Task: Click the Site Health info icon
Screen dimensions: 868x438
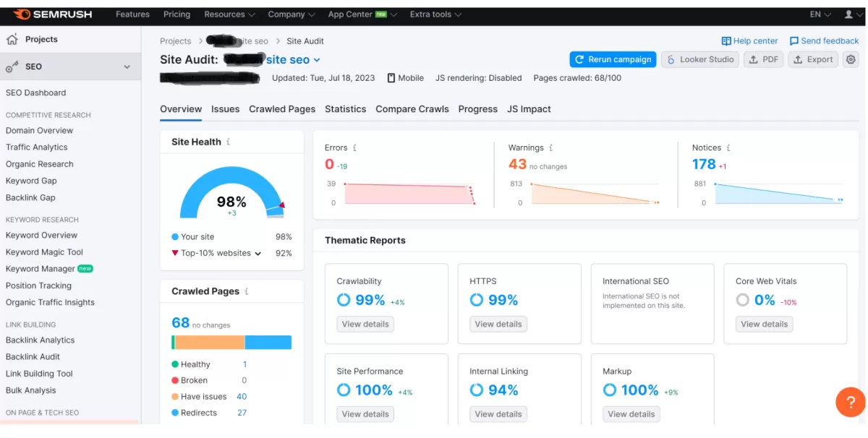Action: click(x=228, y=142)
